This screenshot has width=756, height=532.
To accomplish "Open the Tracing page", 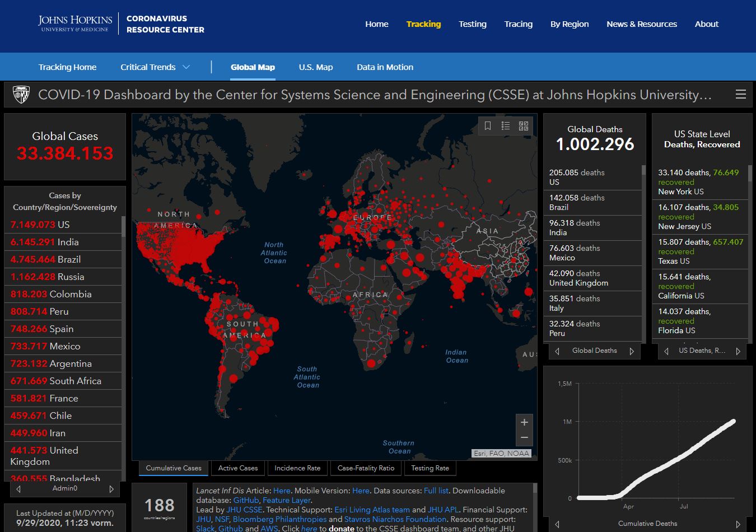I will pos(519,24).
